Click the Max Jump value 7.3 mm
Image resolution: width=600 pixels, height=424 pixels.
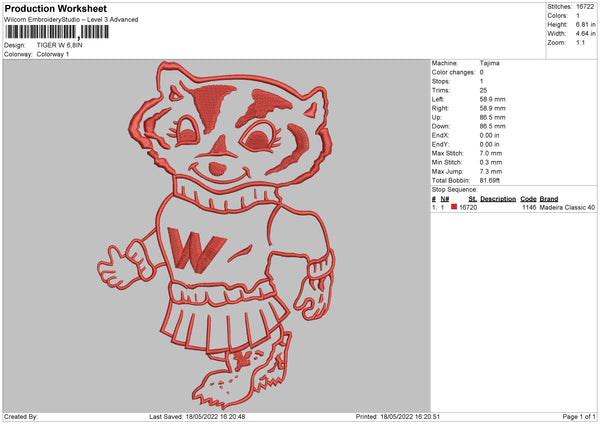(x=491, y=171)
